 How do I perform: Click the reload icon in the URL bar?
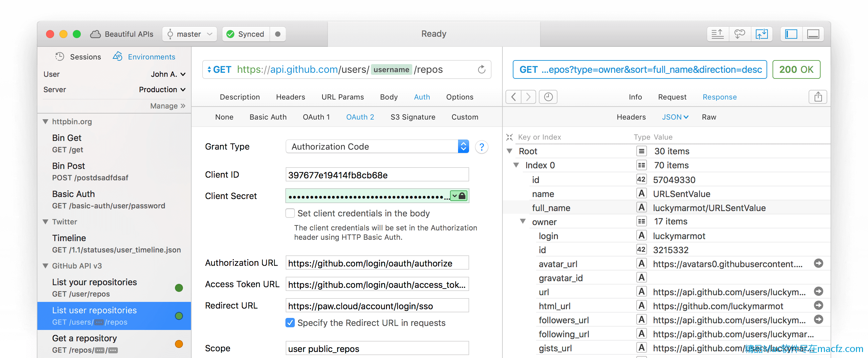[481, 69]
